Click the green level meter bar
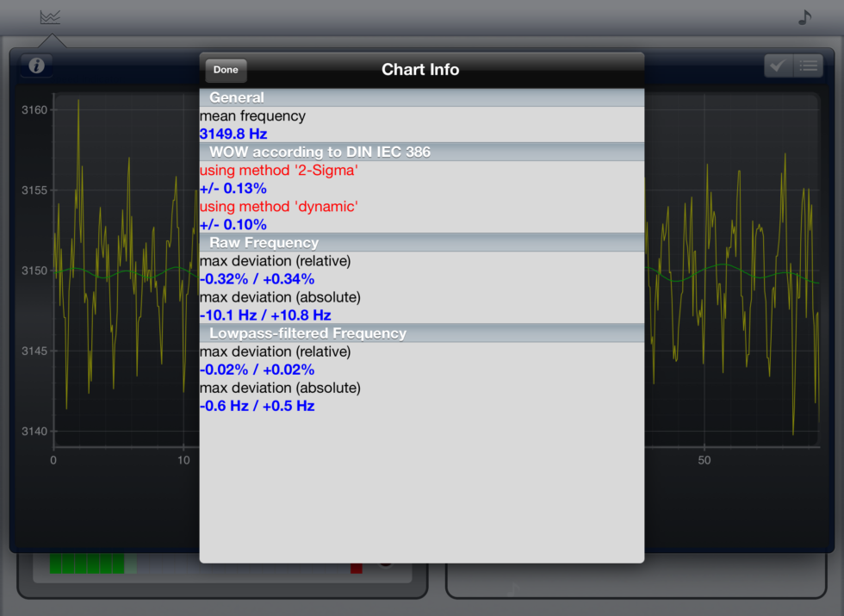Image resolution: width=844 pixels, height=616 pixels. [x=87, y=563]
